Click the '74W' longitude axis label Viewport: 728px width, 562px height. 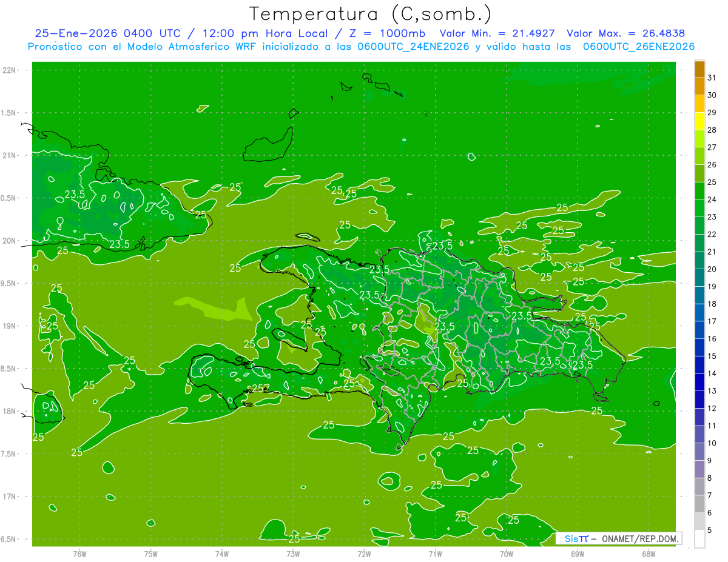tap(222, 554)
